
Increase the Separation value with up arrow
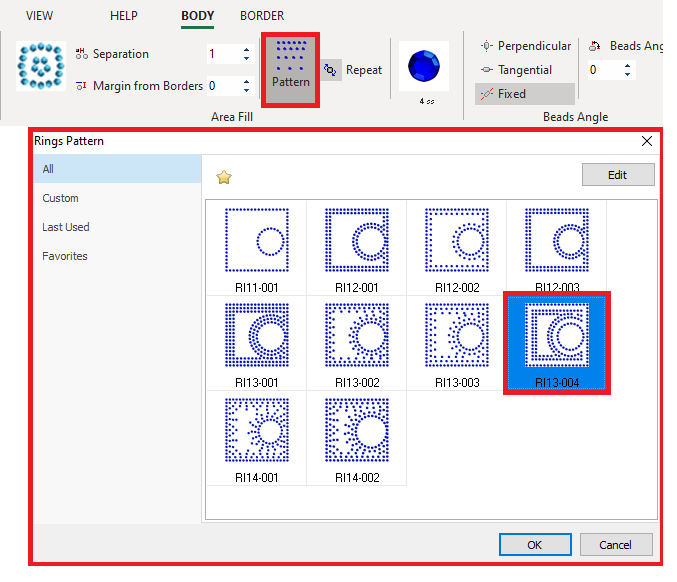coord(247,49)
